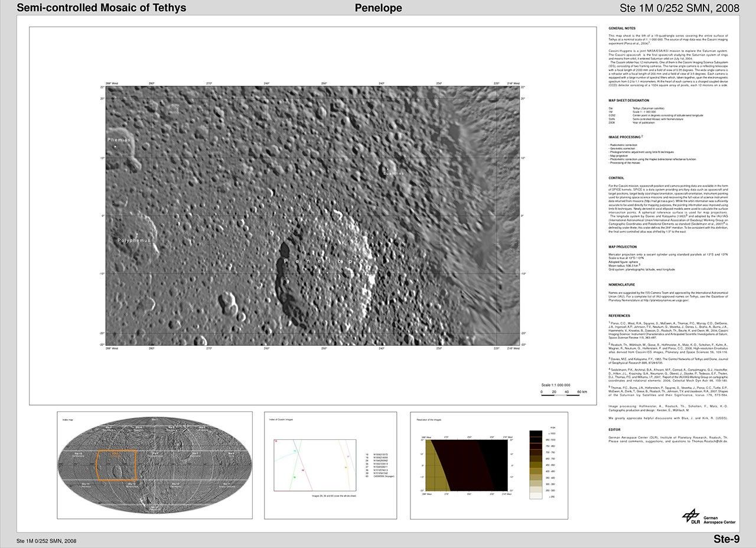Click the Ste-9 sheet label at bottom right
This screenshot has width=756, height=548.
coord(726,539)
